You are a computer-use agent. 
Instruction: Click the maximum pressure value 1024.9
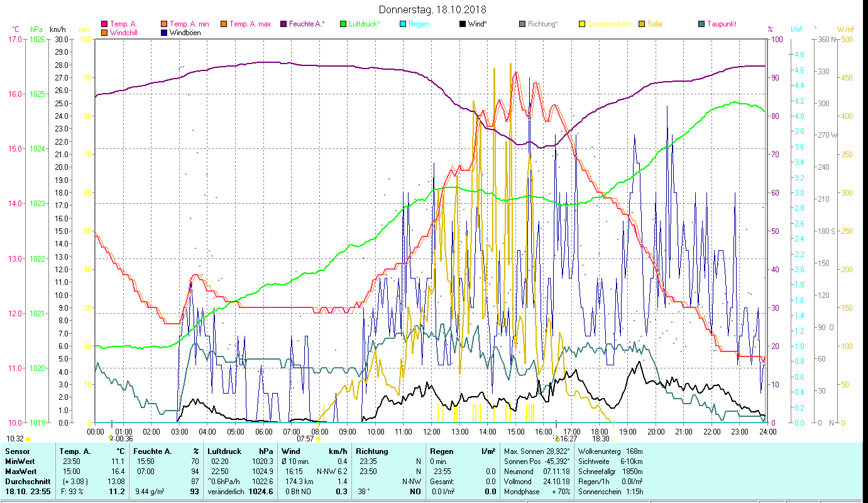pos(263,471)
